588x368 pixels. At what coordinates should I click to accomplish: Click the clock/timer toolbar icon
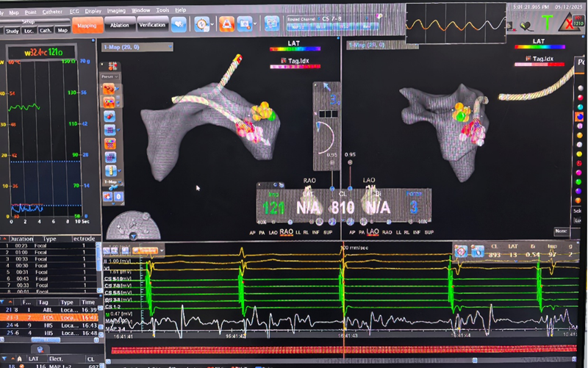pyautogui.click(x=201, y=25)
